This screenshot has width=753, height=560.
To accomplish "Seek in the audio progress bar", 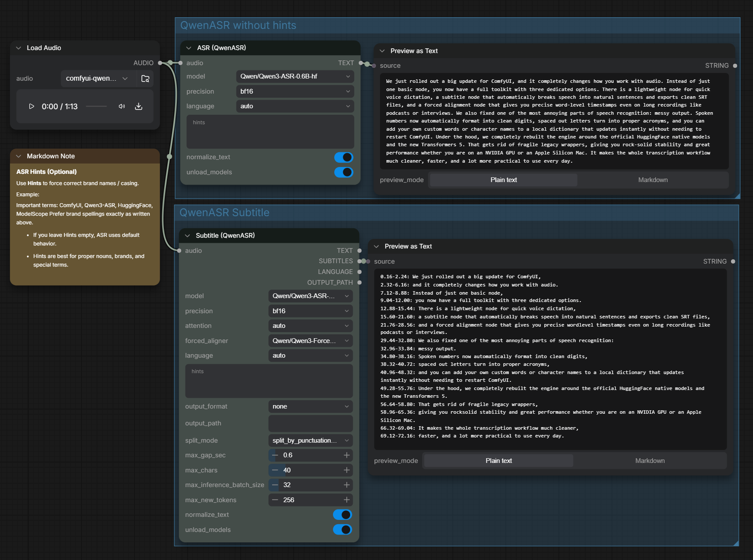I will point(96,106).
